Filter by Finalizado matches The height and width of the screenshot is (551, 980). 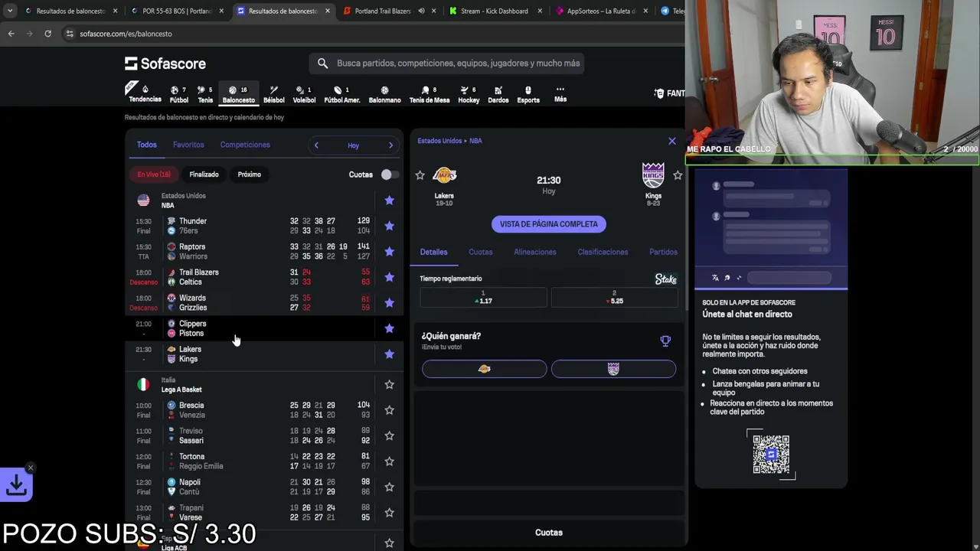click(204, 174)
